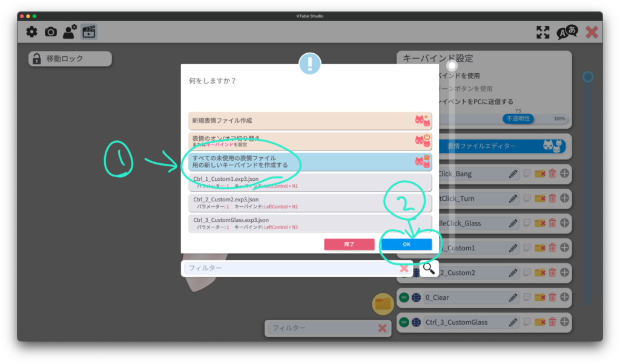Select the Ctrl_1_Custom1.exp3.json list entry
Screen dimensions: 620x364
309,183
